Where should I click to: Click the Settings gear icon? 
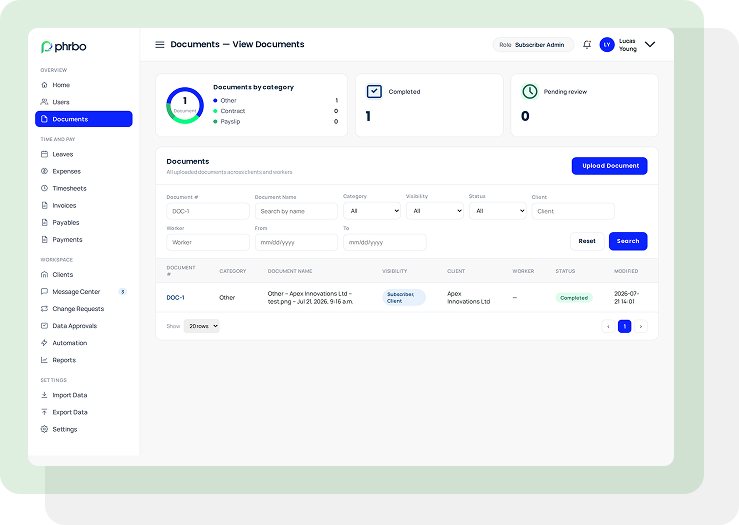point(44,429)
